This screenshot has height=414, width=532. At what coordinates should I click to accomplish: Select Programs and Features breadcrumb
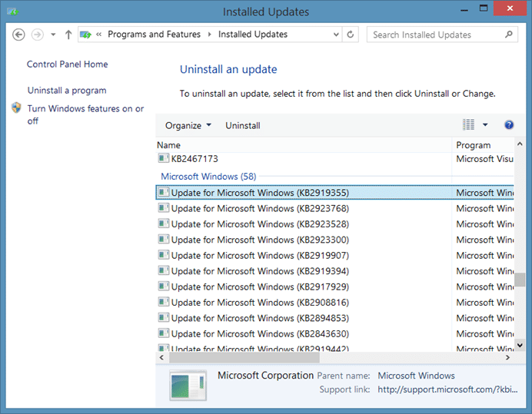[154, 35]
